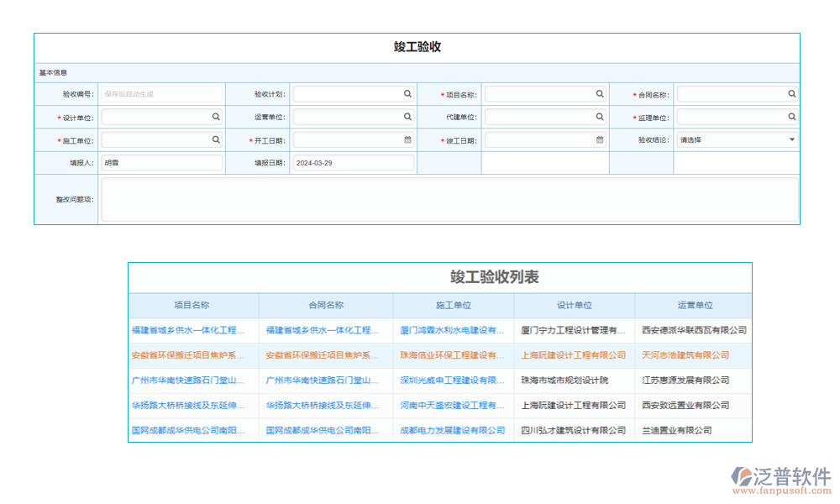The width and height of the screenshot is (840, 504).
Task: Open the calendar picker for 开工日期
Action: 407,139
